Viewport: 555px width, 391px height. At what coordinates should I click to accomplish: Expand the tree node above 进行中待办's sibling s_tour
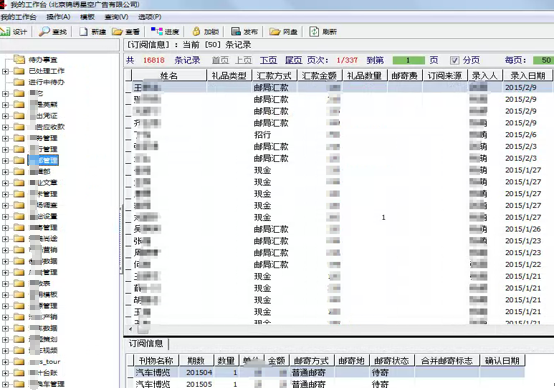click(5, 351)
